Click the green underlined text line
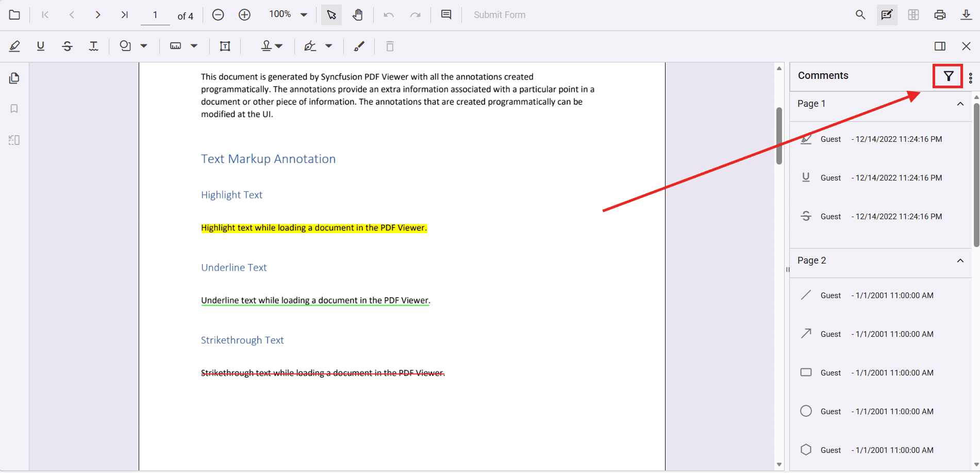This screenshot has height=473, width=980. [315, 301]
